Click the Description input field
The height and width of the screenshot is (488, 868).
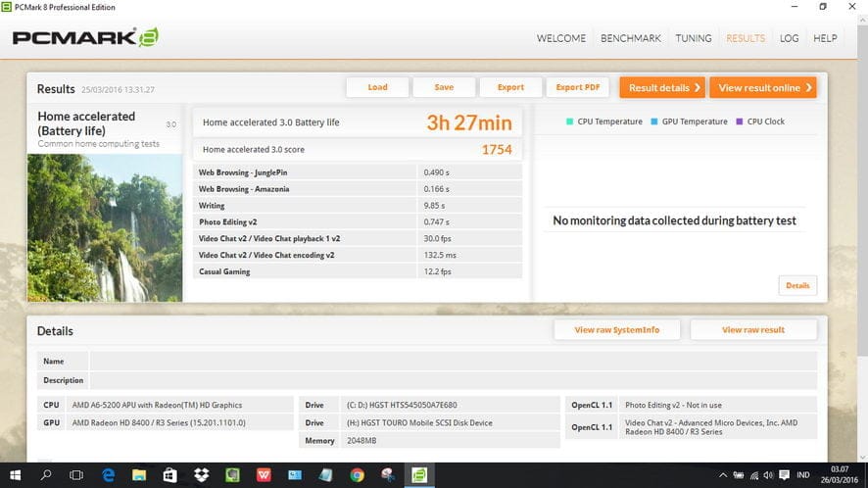(x=454, y=380)
